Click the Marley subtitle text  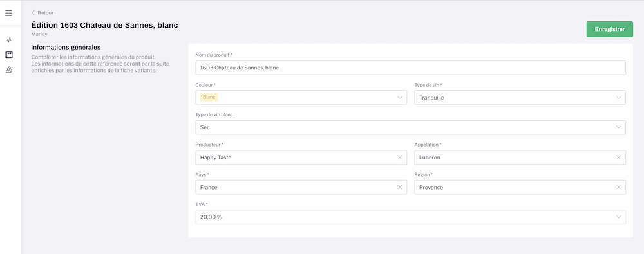(x=39, y=34)
